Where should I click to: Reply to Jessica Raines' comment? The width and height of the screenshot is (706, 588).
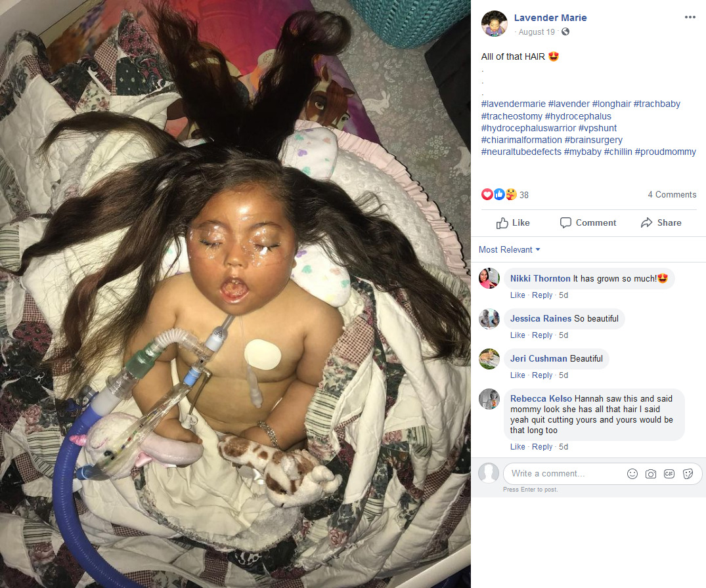pos(542,335)
